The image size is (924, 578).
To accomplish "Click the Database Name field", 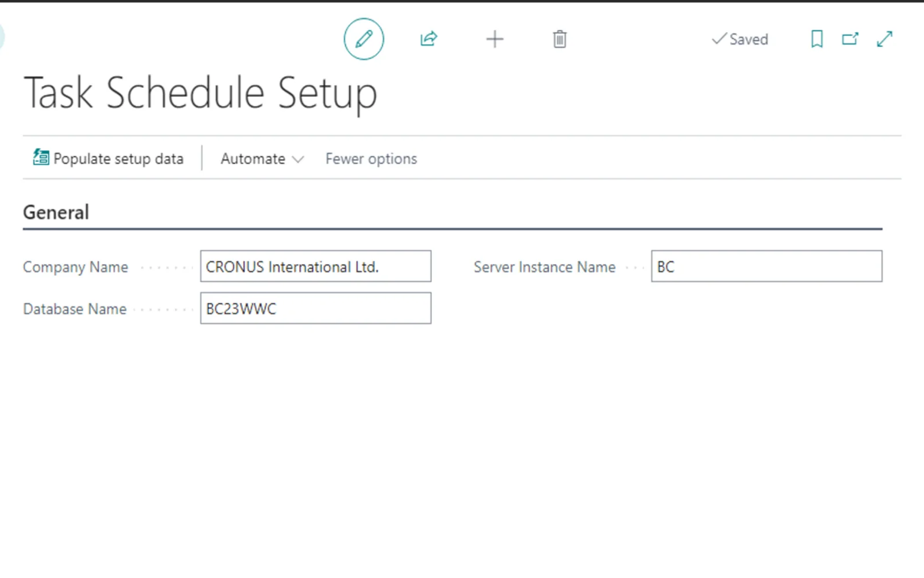I will (316, 308).
